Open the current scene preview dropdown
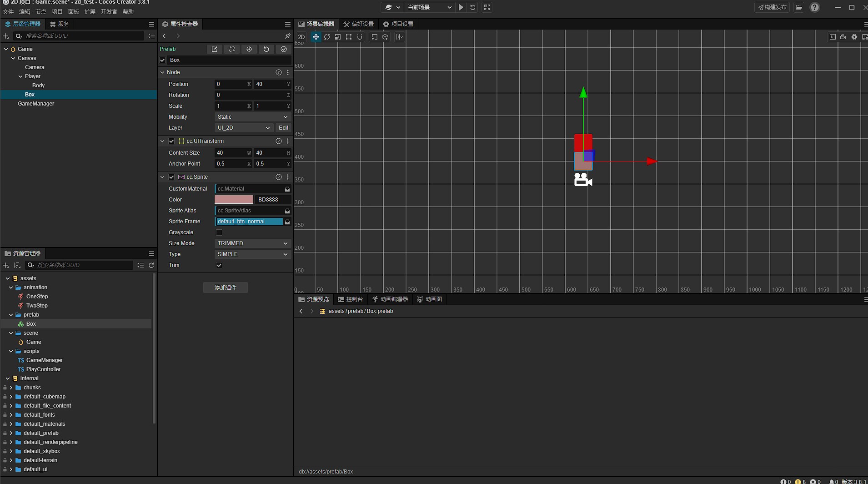 coord(429,7)
